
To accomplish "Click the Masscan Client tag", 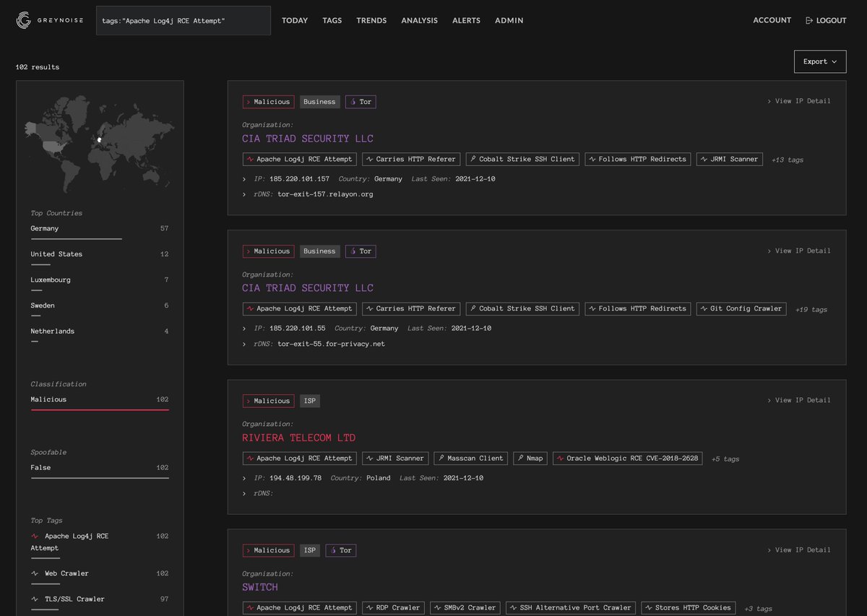I will click(x=470, y=457).
